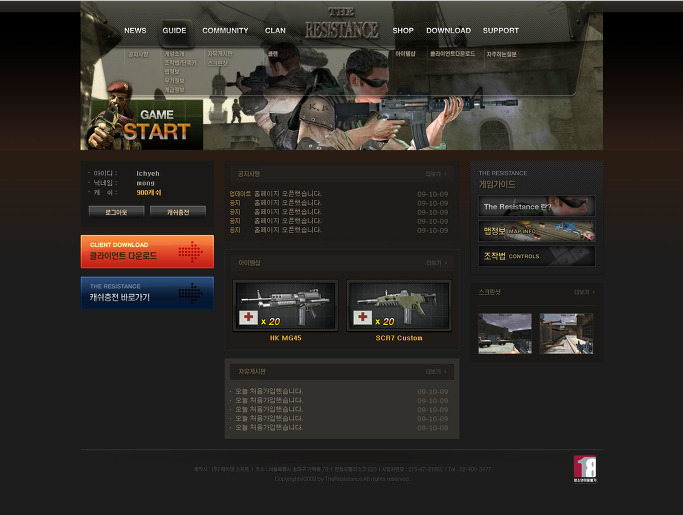683x515 pixels.
Task: Click medkit icon on HK MG45 card
Action: pos(249,318)
